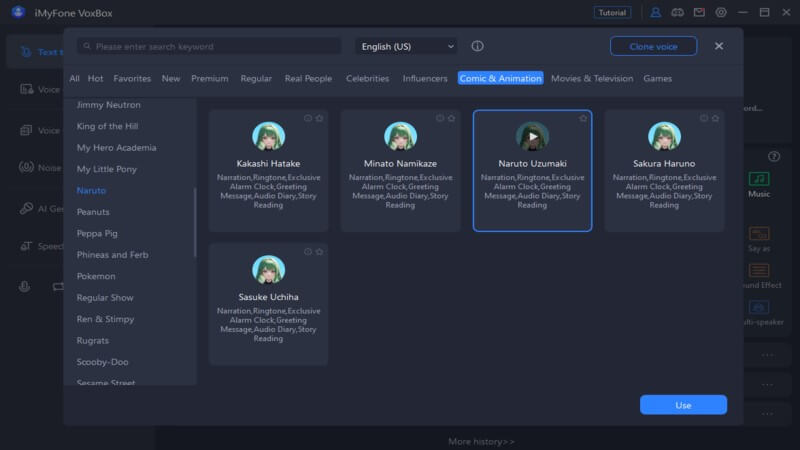Switch to Movies & Television tab
This screenshot has height=450, width=800.
pos(592,79)
